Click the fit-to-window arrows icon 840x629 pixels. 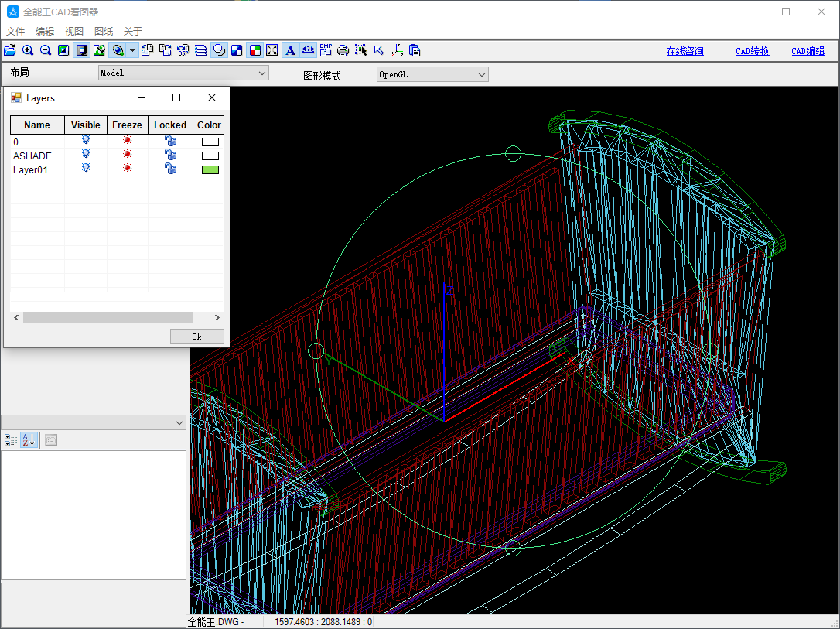click(x=272, y=50)
